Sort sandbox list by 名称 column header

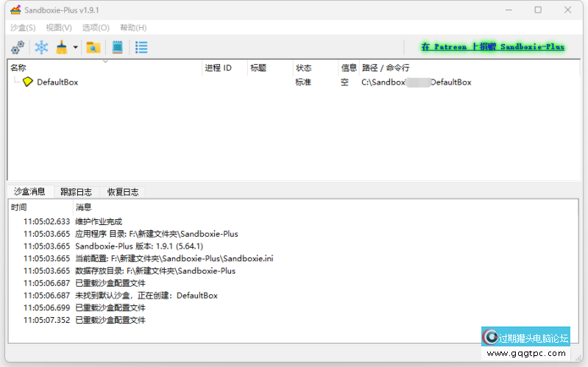pyautogui.click(x=103, y=68)
